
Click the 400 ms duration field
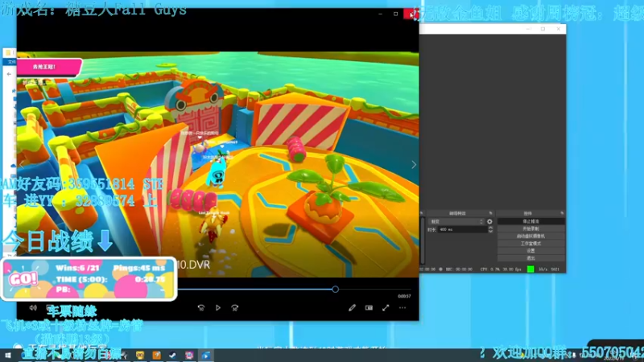[x=462, y=230]
